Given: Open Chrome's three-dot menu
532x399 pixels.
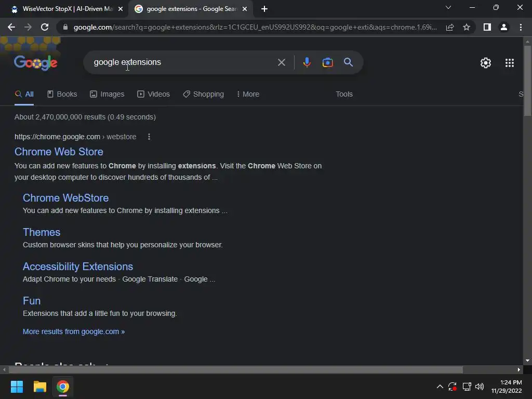Looking at the screenshot, I should coord(521,27).
